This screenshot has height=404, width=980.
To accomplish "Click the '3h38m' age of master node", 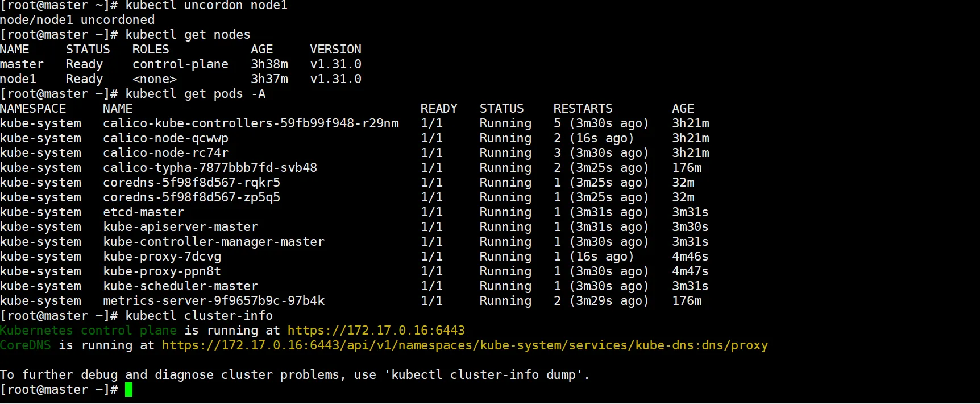I will (269, 64).
